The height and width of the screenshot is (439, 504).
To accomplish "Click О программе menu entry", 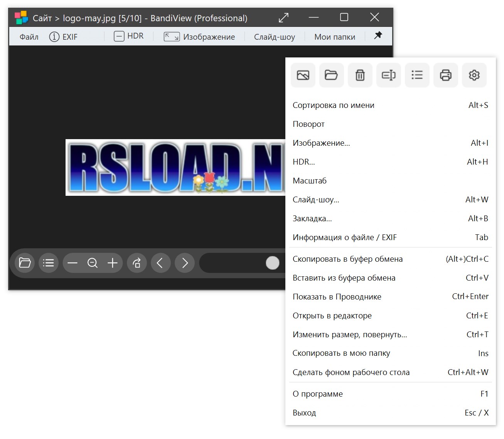I will tap(318, 394).
